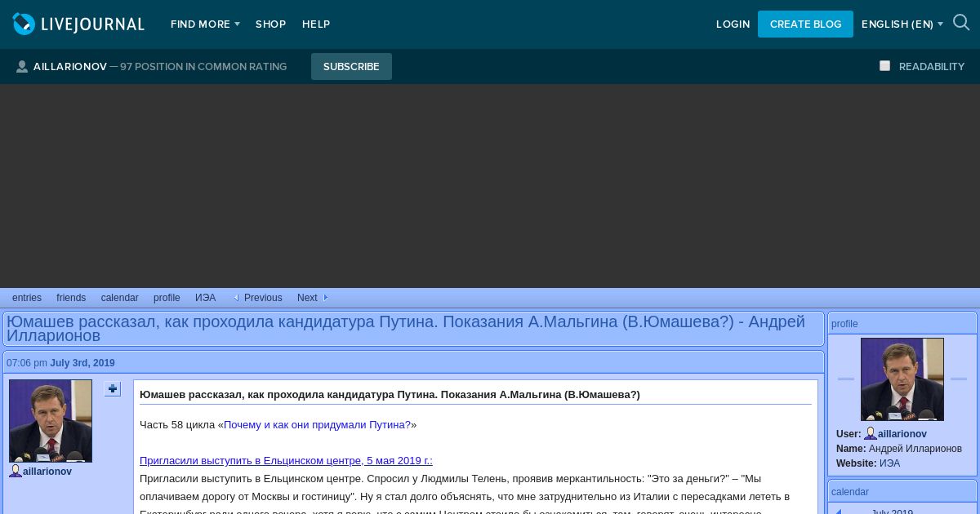
Task: Click the AILLARIONOV name in header
Action: [70, 67]
